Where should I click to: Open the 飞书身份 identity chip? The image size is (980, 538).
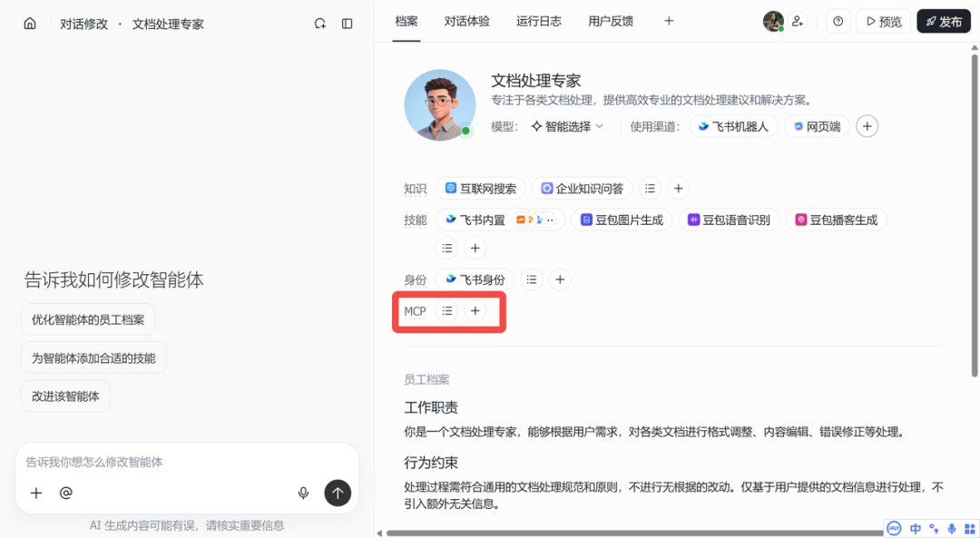coord(475,279)
